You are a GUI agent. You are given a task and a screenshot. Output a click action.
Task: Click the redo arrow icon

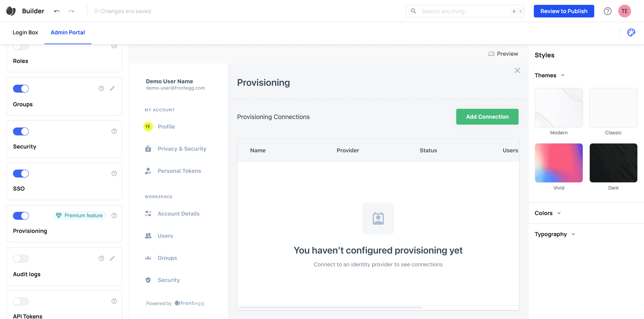[x=72, y=11]
